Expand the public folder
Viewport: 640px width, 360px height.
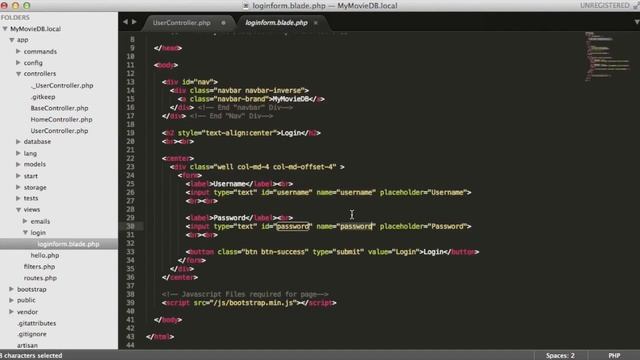click(11, 300)
